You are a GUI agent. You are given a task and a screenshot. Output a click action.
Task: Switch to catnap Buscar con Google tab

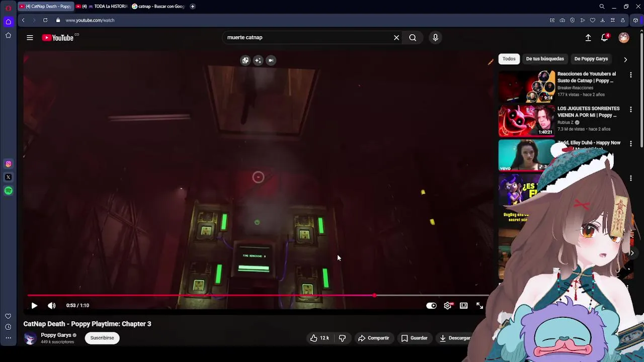pos(158,7)
